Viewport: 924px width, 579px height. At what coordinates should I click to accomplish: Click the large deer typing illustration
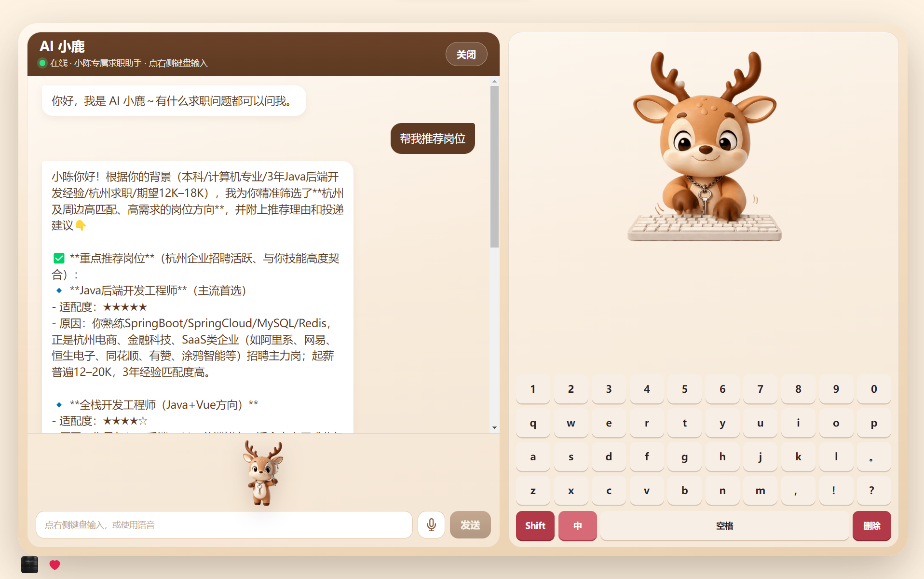704,146
